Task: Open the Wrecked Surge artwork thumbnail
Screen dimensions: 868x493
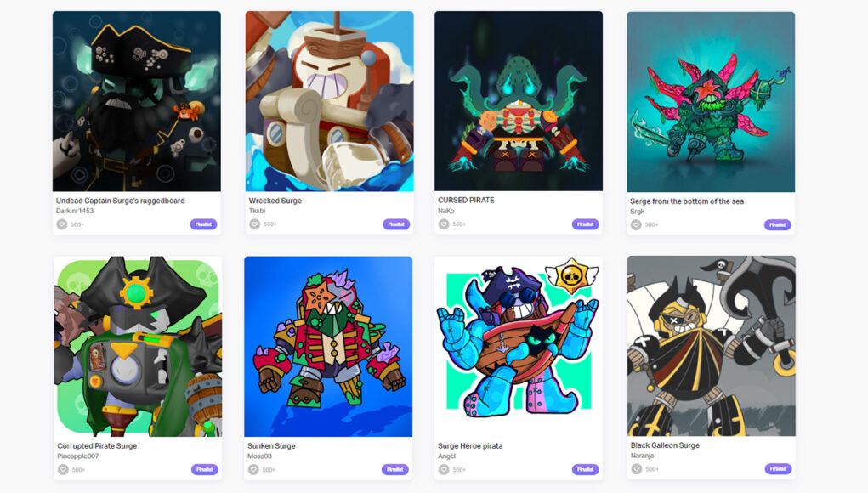Action: 329,101
